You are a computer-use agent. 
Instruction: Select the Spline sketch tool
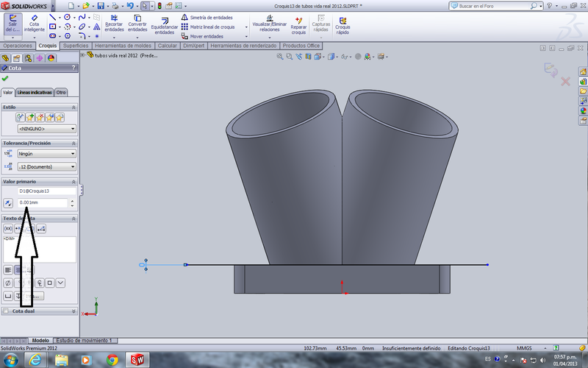(82, 17)
